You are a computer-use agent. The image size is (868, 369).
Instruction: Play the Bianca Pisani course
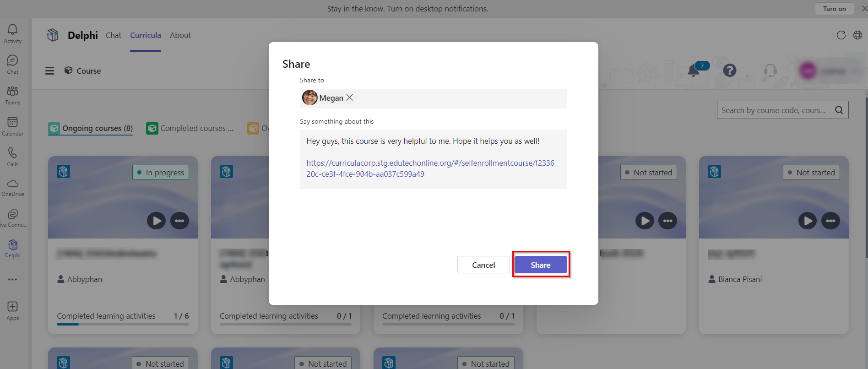tap(808, 221)
